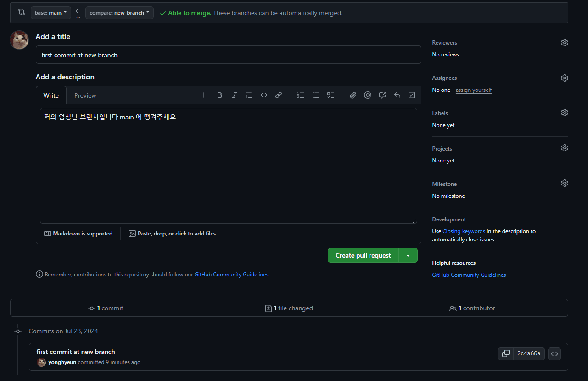Open GitHub Community Guidelines link in footer note

coord(231,275)
